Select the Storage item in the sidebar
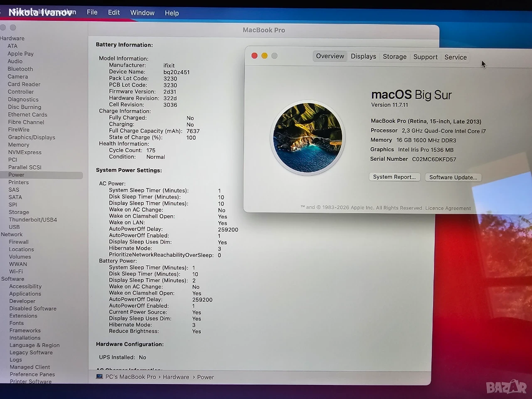Viewport: 532px width, 399px height. coord(19,212)
